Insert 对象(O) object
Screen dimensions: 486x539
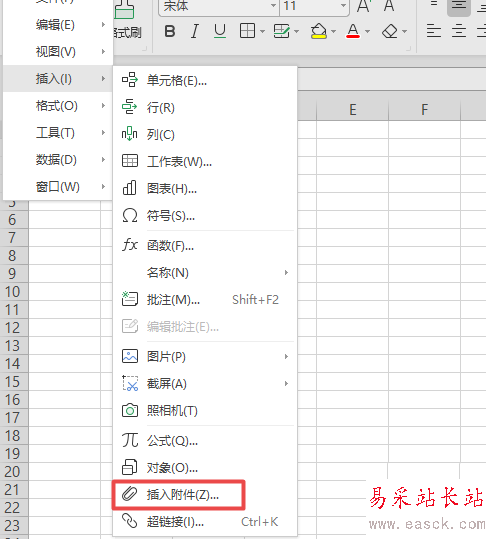pos(205,468)
